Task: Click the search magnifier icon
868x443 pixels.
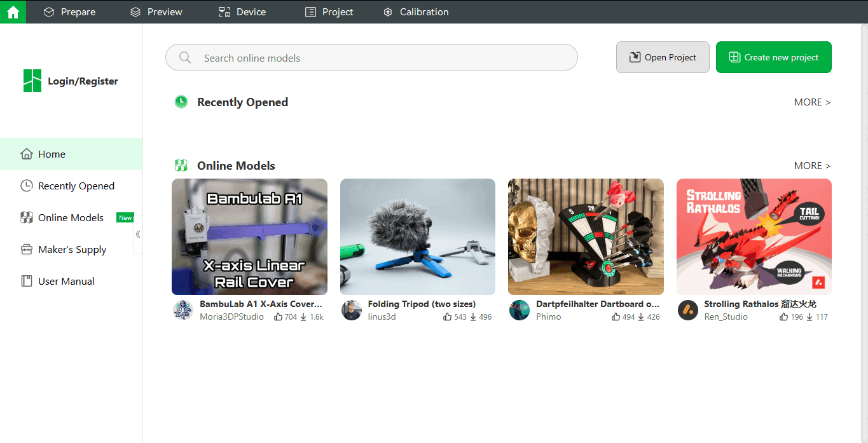Action: [x=185, y=58]
